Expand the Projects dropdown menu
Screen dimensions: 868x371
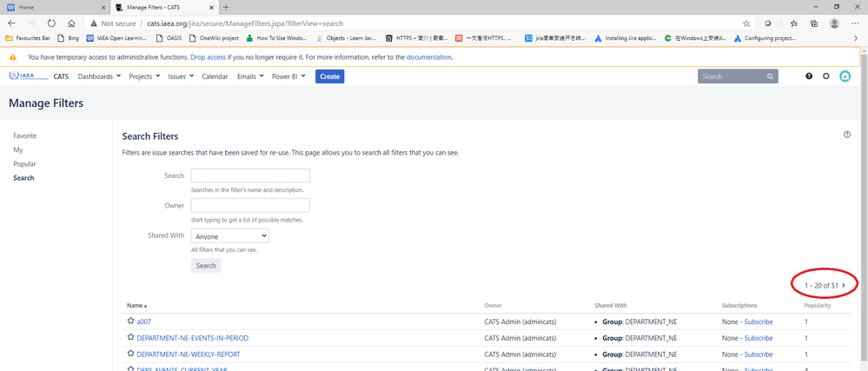[144, 76]
